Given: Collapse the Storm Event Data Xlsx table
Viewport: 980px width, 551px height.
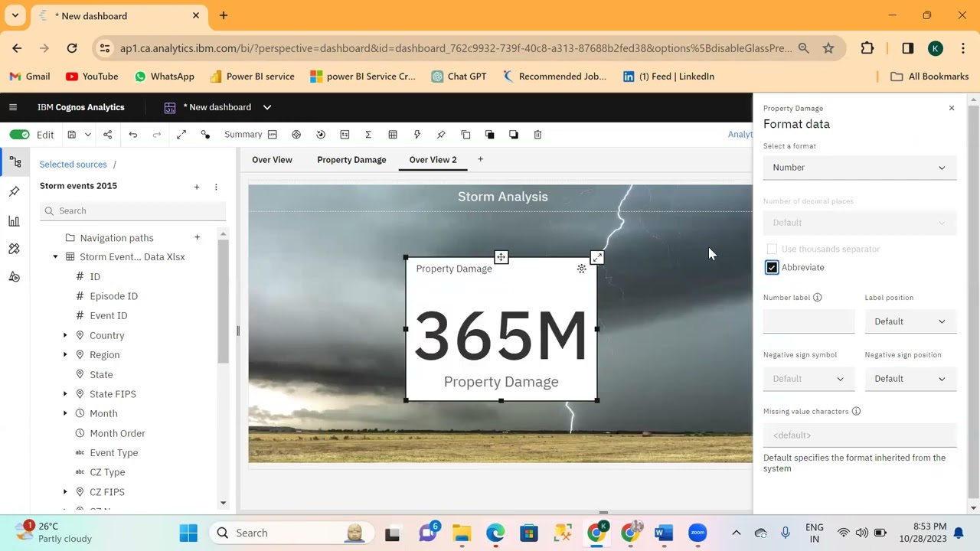Looking at the screenshot, I should [x=55, y=257].
